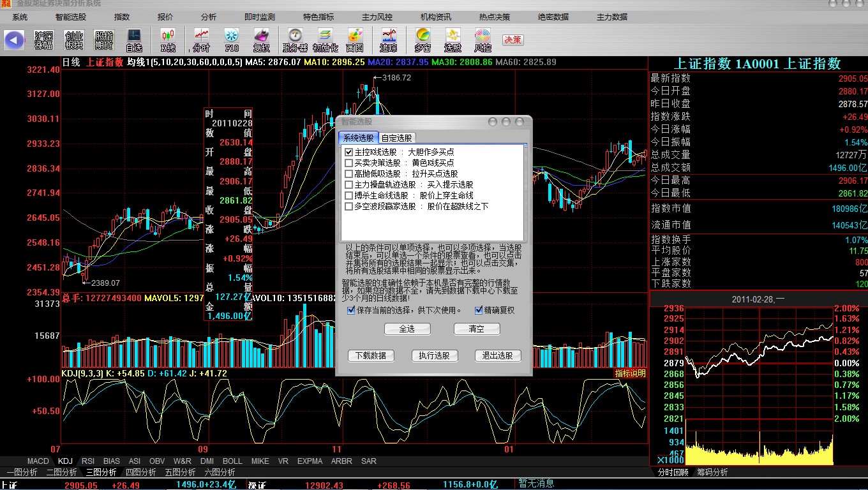Open the F10 company info icon

(x=232, y=40)
